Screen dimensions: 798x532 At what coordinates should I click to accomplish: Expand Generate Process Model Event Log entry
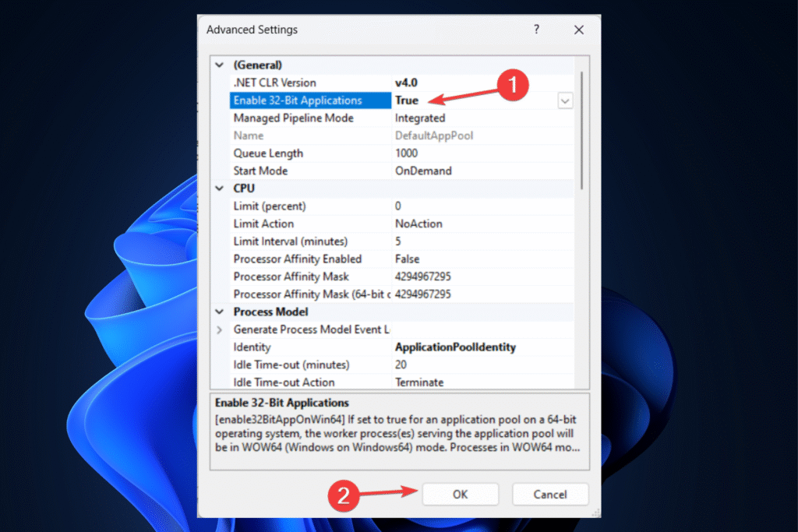pos(219,329)
